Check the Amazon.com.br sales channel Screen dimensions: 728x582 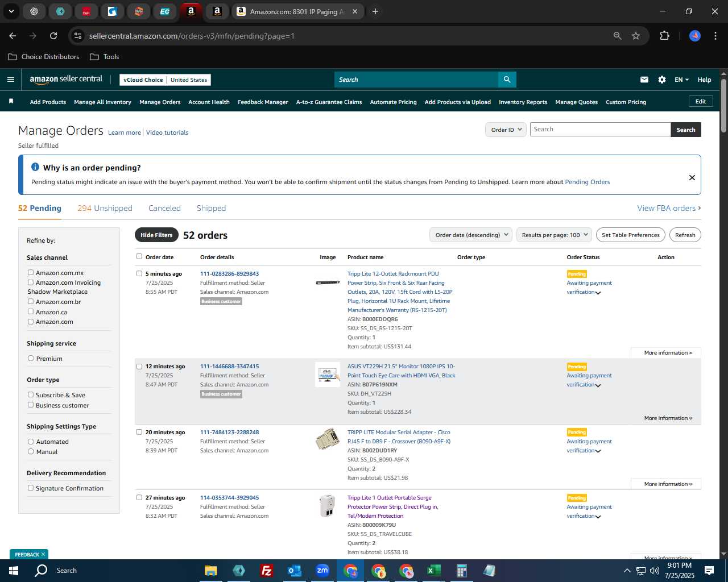31,301
